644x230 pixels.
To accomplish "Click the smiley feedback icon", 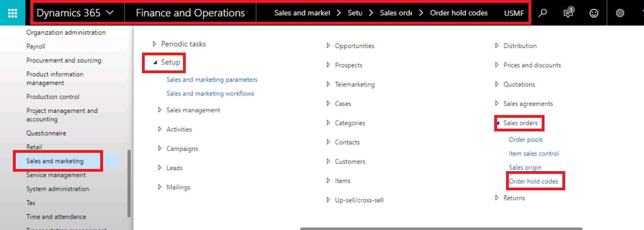I will coord(594,13).
